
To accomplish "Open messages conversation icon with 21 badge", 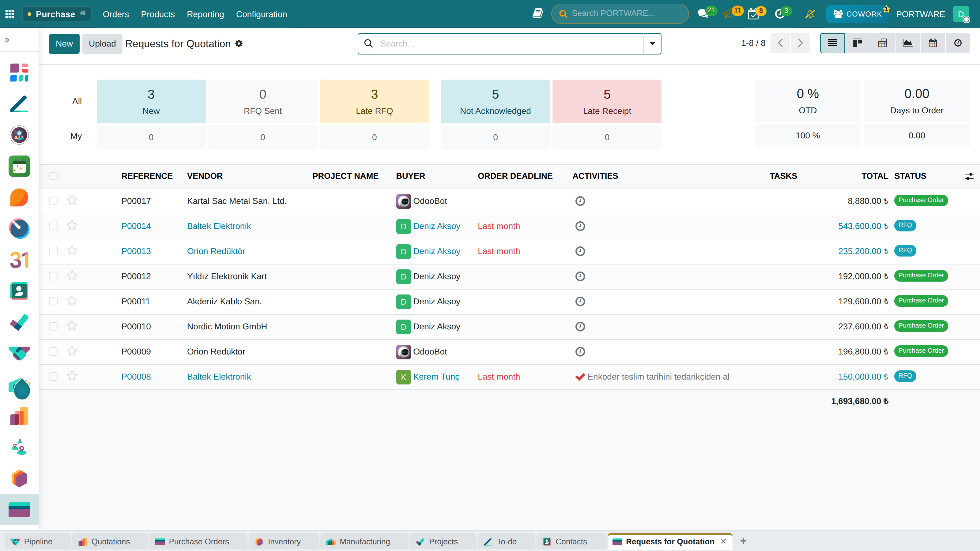I will click(703, 14).
